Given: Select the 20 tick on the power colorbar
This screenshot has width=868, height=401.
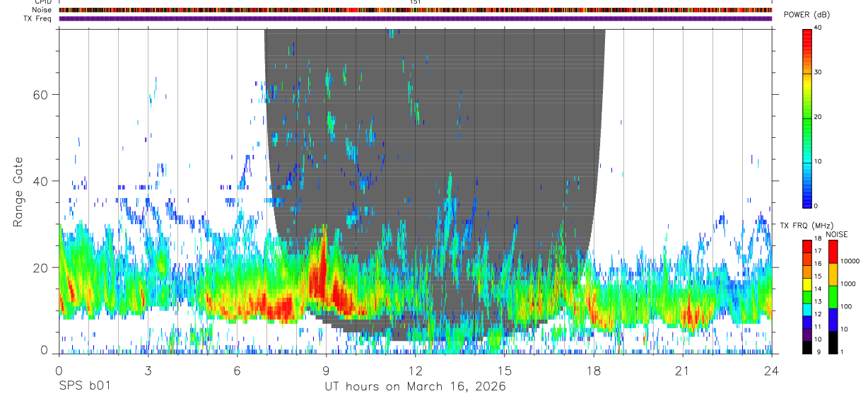Looking at the screenshot, I should click(x=819, y=117).
